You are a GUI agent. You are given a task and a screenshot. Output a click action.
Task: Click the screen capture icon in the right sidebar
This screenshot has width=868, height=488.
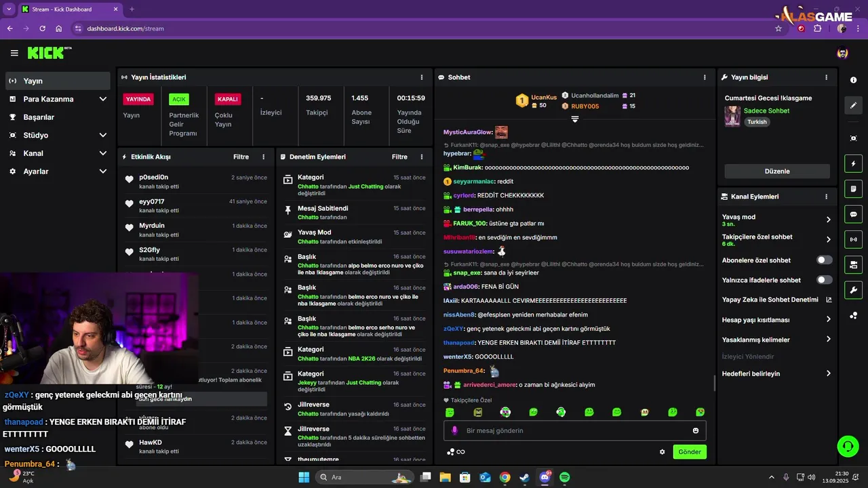pos(853,138)
